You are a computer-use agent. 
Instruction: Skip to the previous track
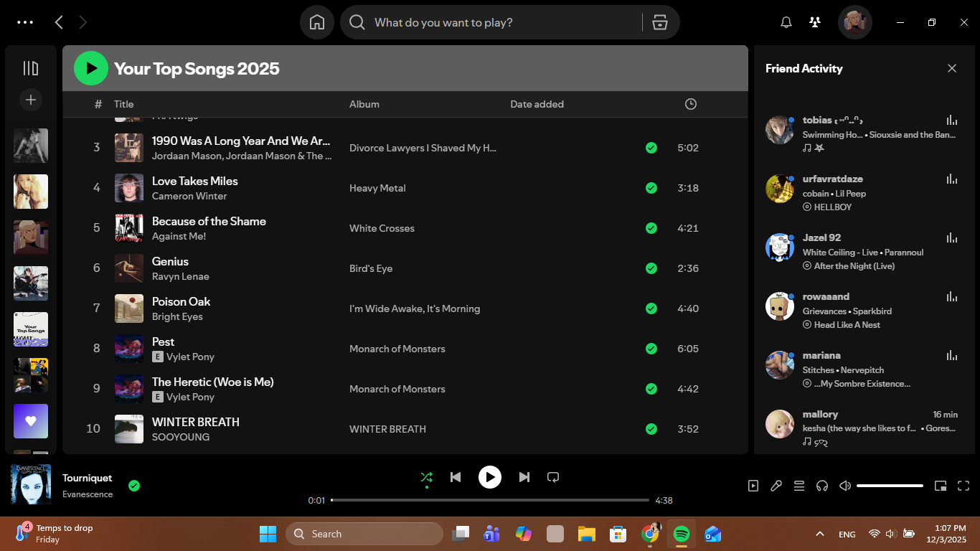[456, 477]
